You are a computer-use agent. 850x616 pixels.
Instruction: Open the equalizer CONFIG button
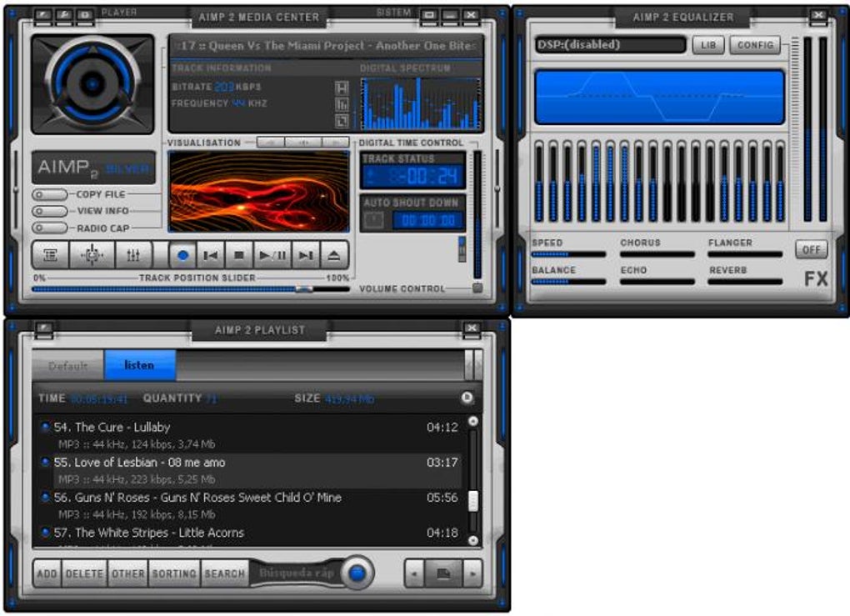pyautogui.click(x=755, y=45)
